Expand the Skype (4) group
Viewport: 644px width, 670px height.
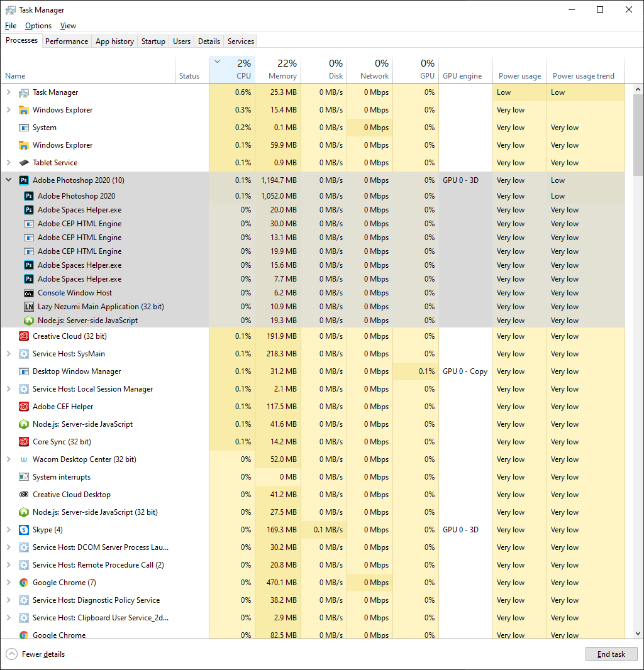coord(8,530)
